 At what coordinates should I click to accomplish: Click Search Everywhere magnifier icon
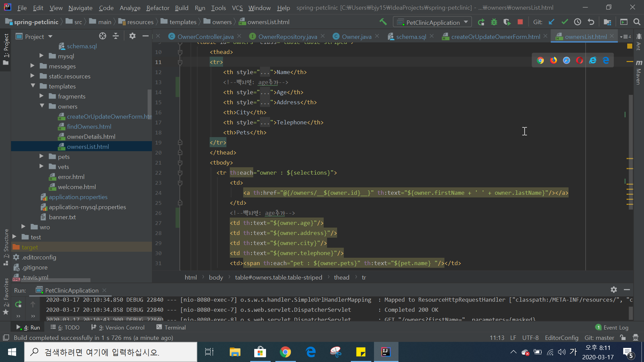(x=637, y=22)
